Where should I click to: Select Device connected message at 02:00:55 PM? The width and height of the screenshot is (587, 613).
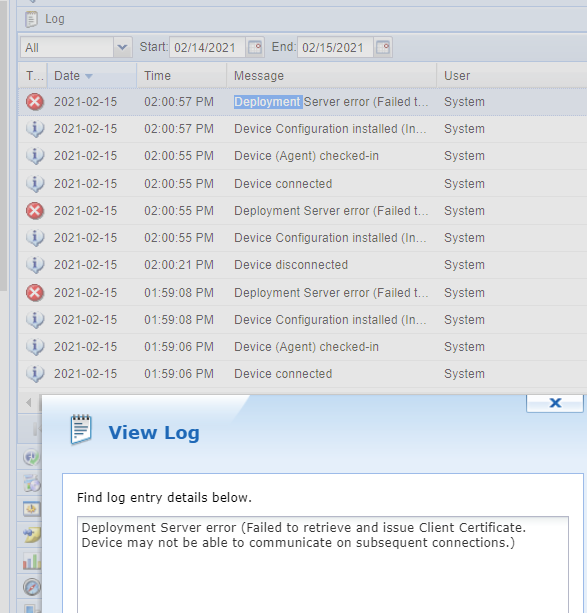283,184
